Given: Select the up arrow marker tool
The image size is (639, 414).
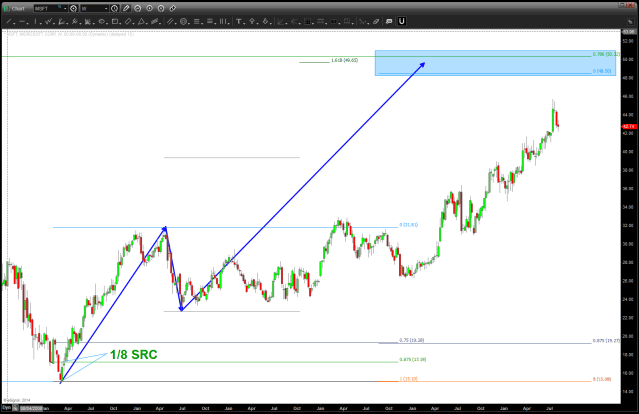Looking at the screenshot, I should coord(252,21).
